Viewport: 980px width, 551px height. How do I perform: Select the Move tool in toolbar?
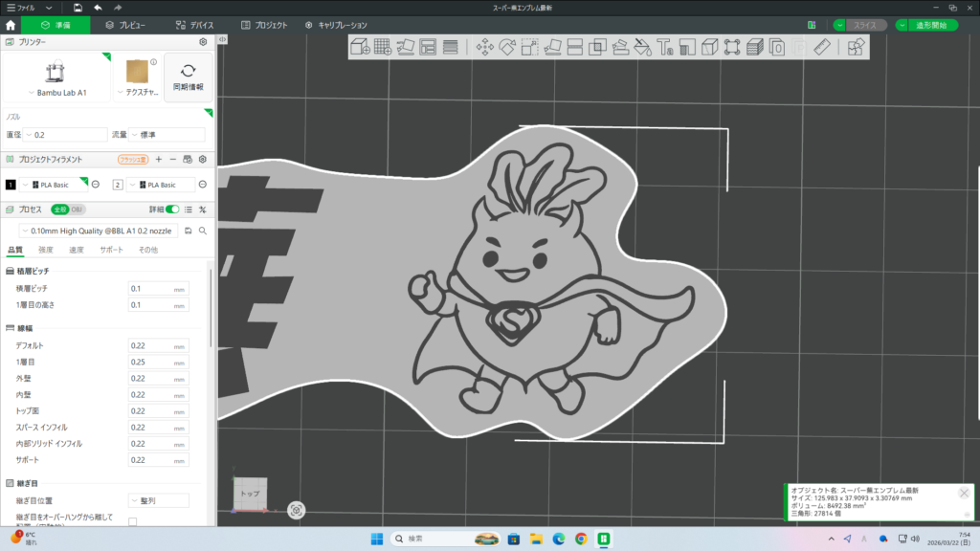point(484,47)
